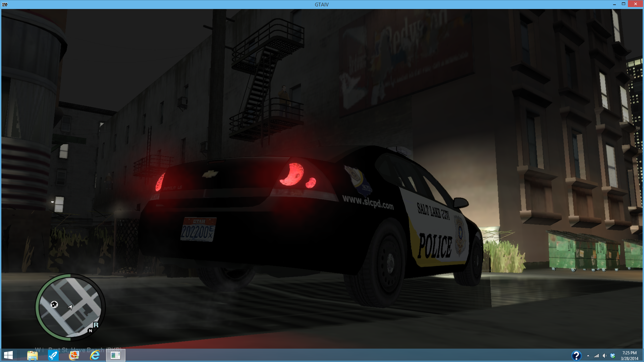The height and width of the screenshot is (362, 644).
Task: Launch the blue rocket app in taskbar
Action: [x=53, y=355]
